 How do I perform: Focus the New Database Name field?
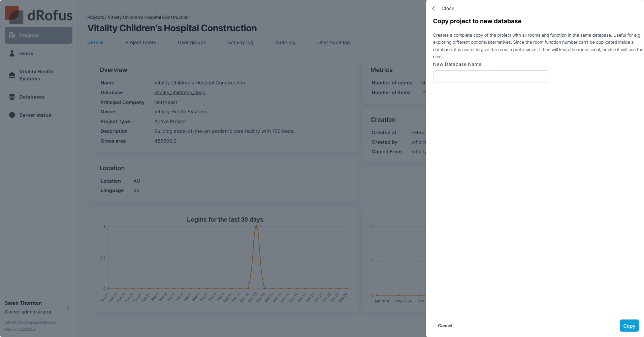pyautogui.click(x=491, y=76)
